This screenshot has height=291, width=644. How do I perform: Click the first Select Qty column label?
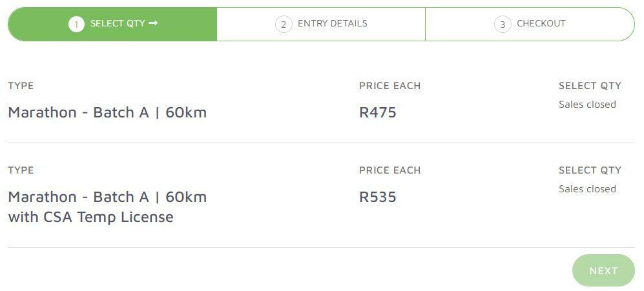(590, 86)
